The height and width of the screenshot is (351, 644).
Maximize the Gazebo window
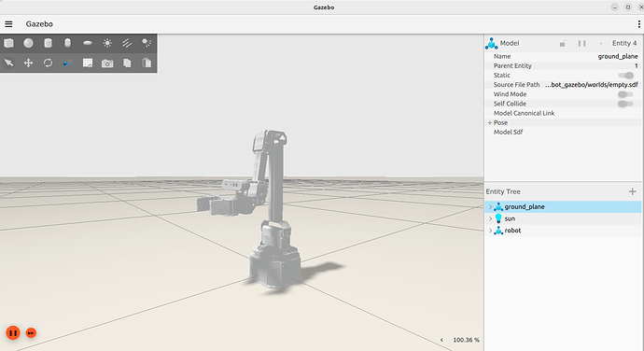point(628,7)
